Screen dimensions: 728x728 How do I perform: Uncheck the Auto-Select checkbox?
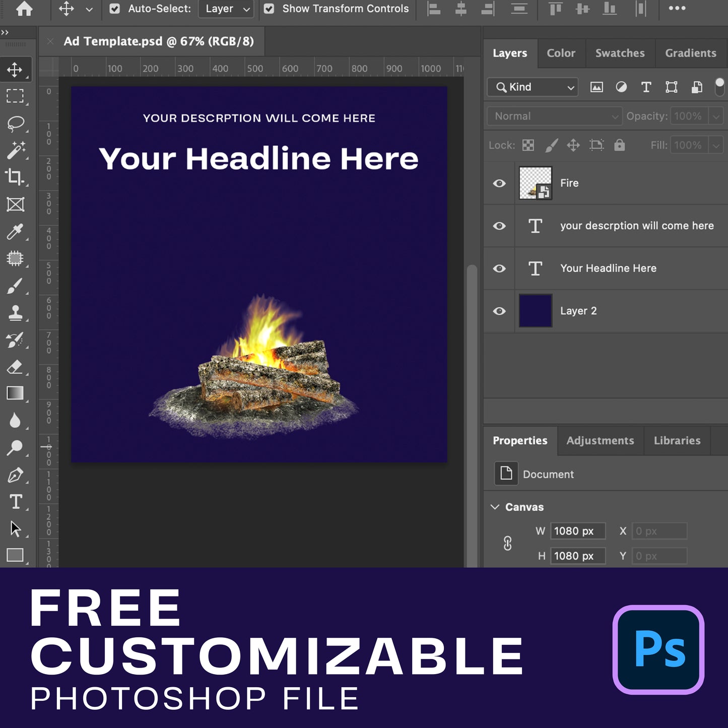coord(115,9)
